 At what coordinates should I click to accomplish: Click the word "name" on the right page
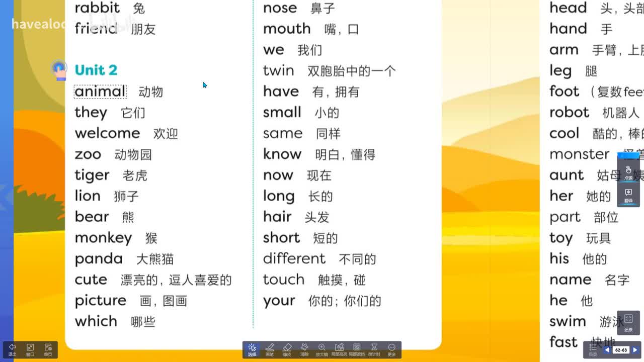pos(571,280)
